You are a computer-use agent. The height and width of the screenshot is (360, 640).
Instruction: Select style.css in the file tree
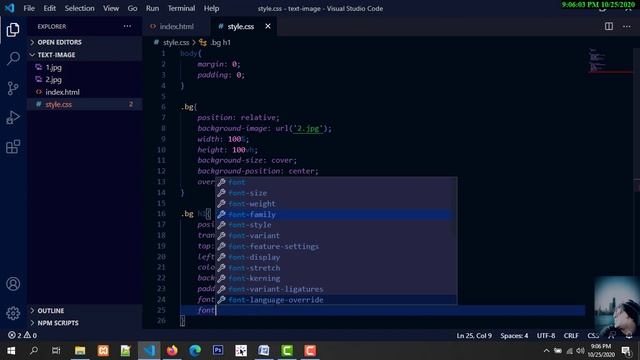(85, 104)
